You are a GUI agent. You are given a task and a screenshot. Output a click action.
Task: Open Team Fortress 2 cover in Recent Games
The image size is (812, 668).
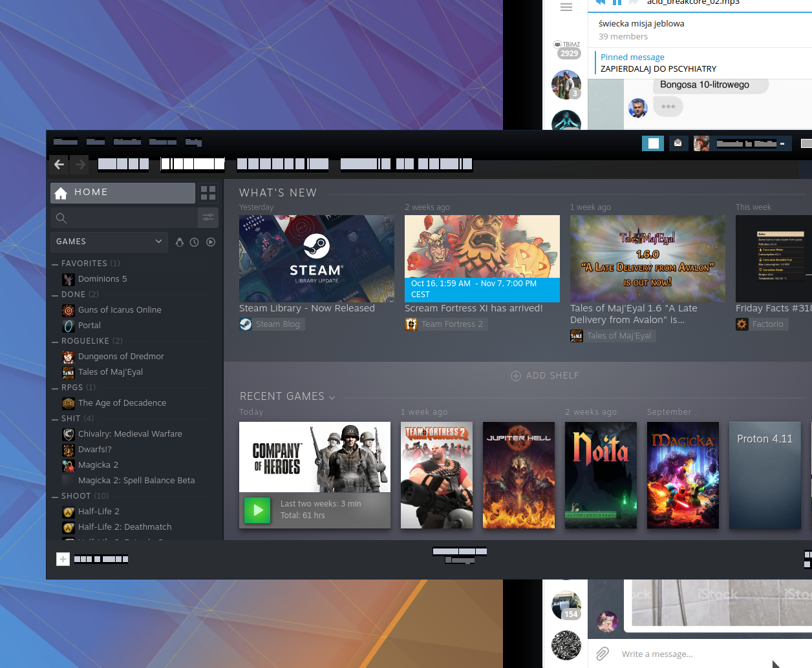click(436, 475)
